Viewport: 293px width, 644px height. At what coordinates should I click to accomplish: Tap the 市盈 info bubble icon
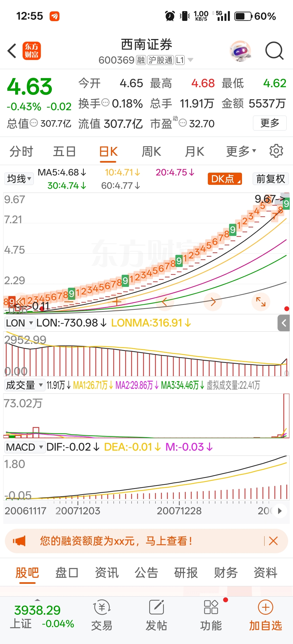click(x=183, y=123)
